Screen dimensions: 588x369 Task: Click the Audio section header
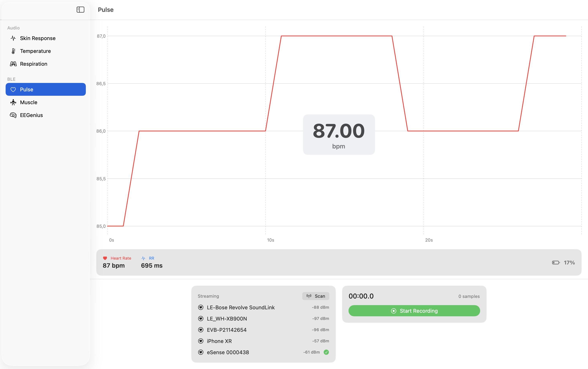click(x=13, y=28)
